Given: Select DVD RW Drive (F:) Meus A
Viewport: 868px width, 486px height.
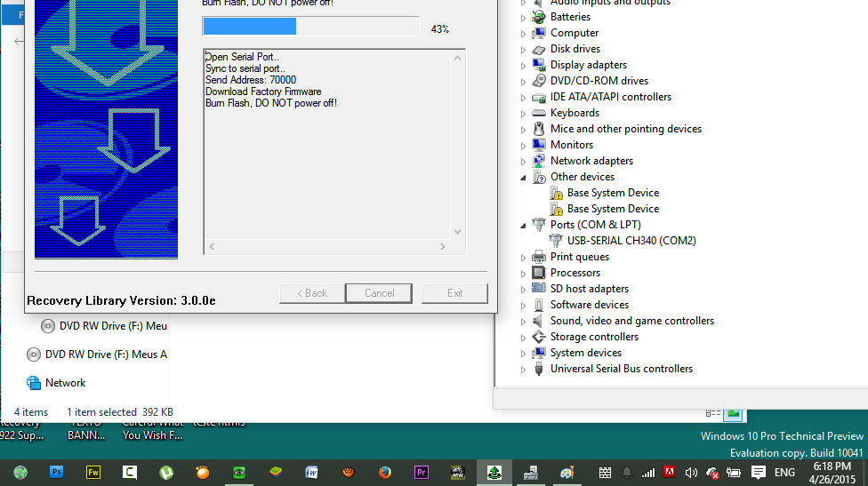Looking at the screenshot, I should coord(105,355).
